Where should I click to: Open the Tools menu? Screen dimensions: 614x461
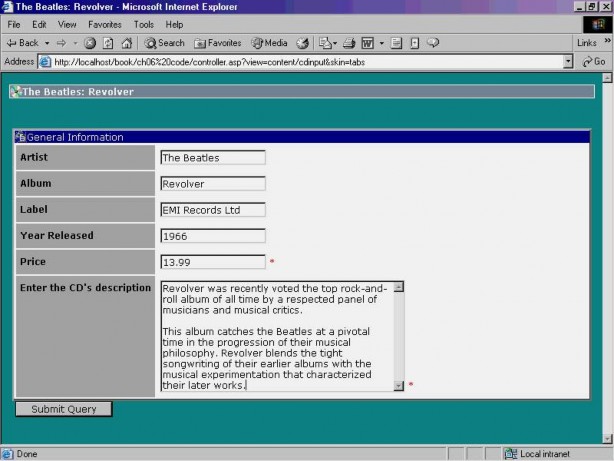[144, 24]
